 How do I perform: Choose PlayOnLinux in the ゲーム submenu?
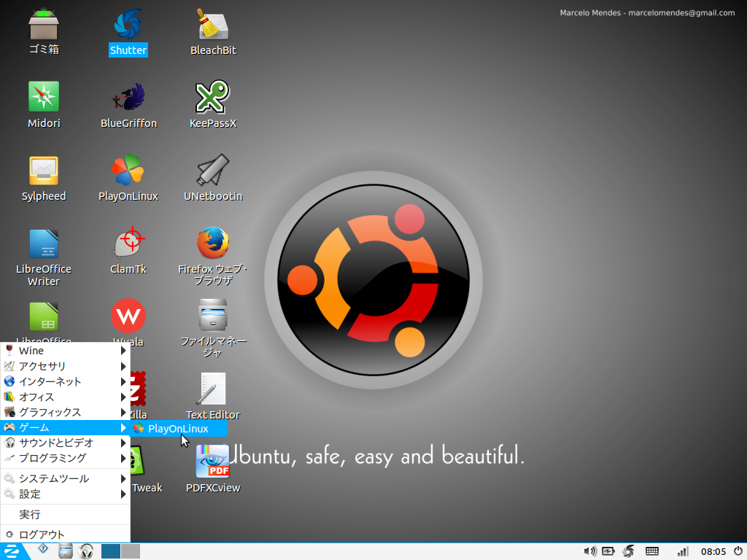tap(179, 429)
